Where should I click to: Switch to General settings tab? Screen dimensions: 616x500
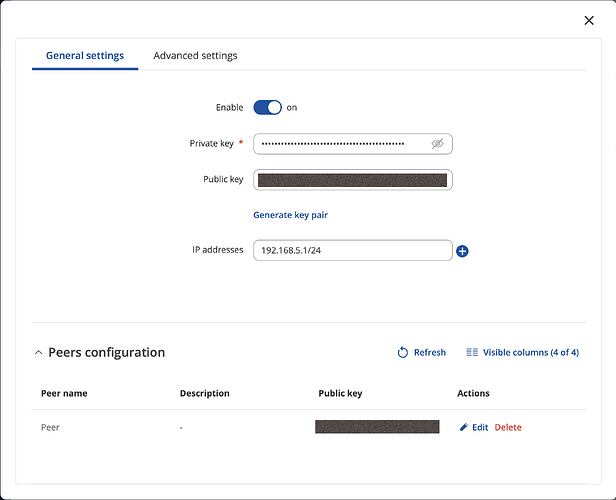pyautogui.click(x=85, y=56)
